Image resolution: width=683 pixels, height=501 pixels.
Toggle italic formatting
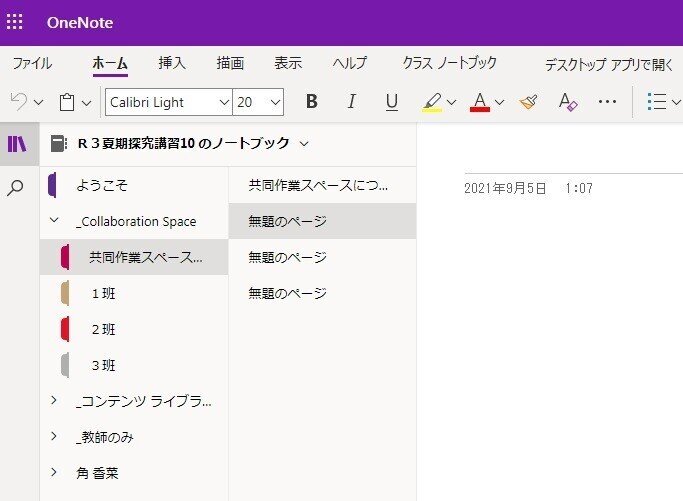click(352, 102)
